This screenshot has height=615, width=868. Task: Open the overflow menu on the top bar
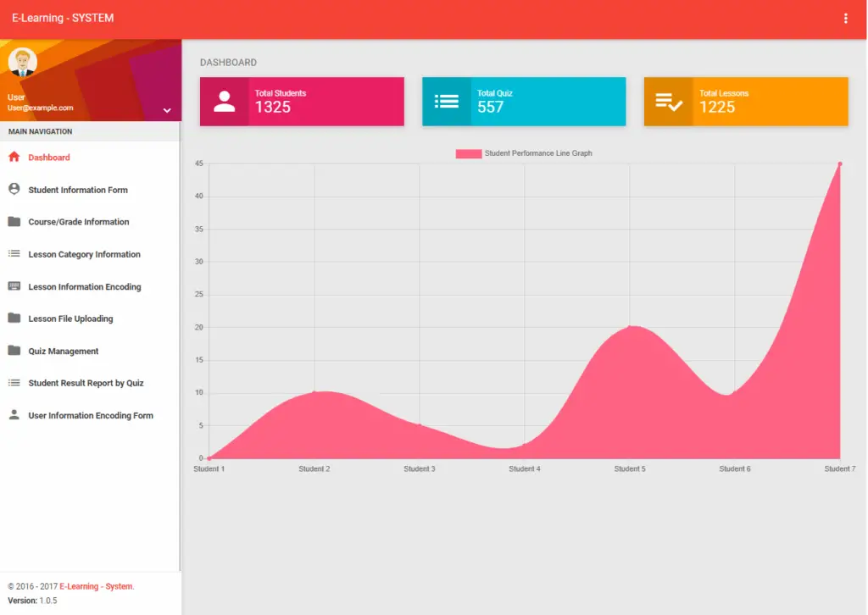(845, 18)
